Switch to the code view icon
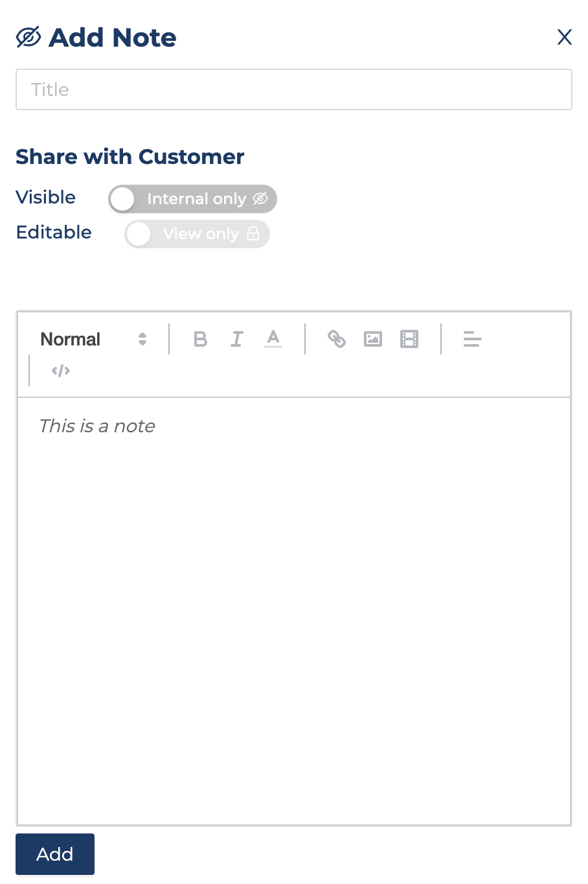Viewport: 588px width, 884px height. (61, 371)
